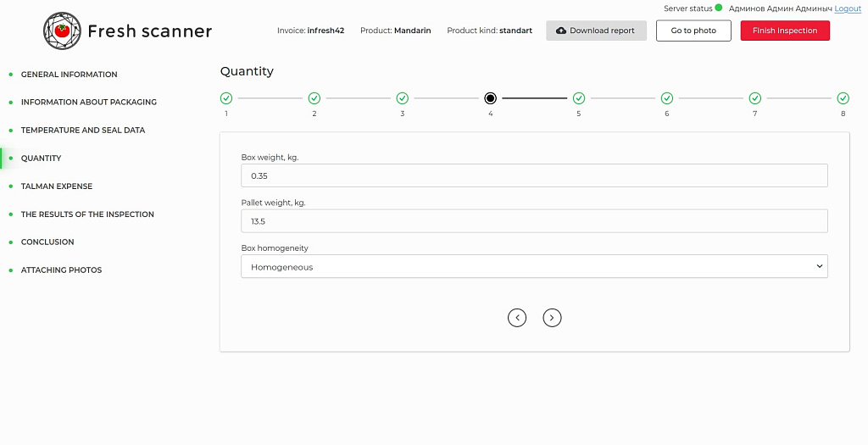Open General Information section in sidebar
The width and height of the screenshot is (868, 445).
[x=69, y=75]
